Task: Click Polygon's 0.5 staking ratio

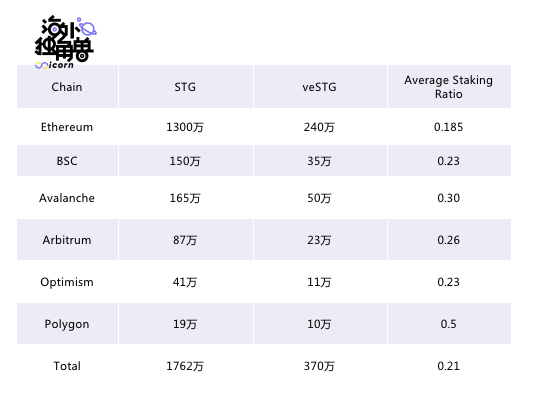Action: click(x=448, y=324)
